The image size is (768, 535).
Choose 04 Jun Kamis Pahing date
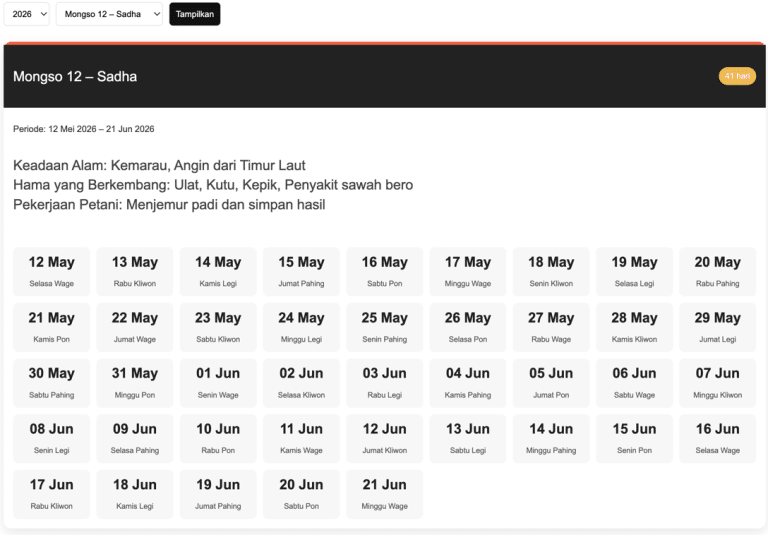pyautogui.click(x=468, y=383)
